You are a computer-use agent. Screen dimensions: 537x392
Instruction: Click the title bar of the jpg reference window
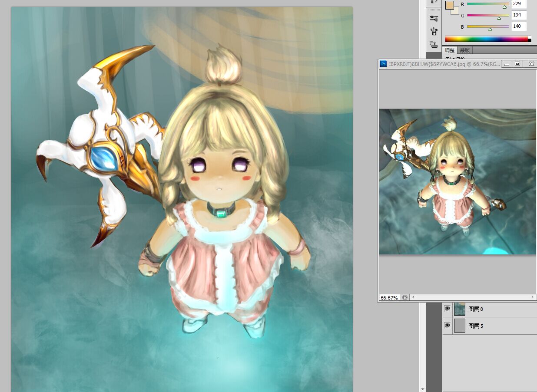(x=443, y=64)
